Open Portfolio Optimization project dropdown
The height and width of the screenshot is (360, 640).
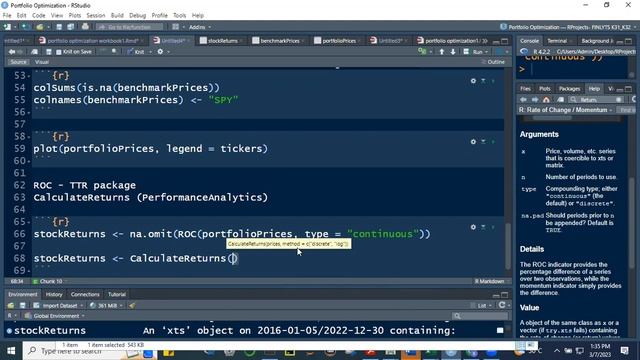click(x=568, y=27)
